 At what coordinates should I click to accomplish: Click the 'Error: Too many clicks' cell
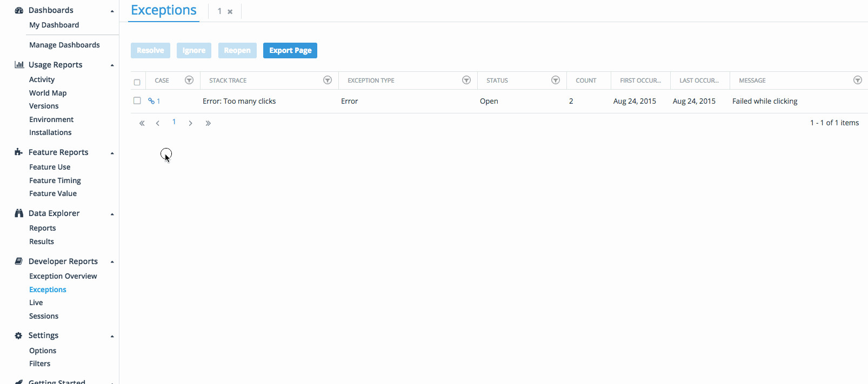239,101
